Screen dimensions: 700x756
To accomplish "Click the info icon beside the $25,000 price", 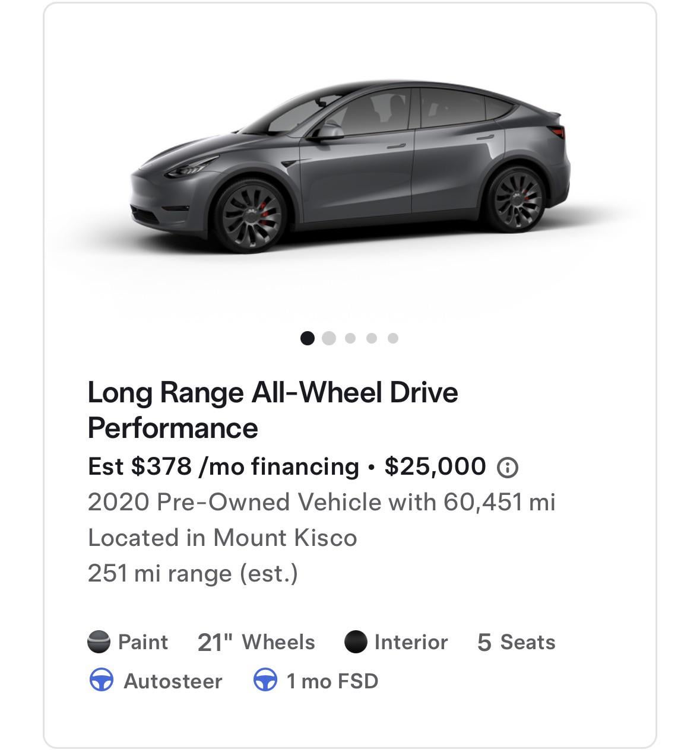I will 507,468.
